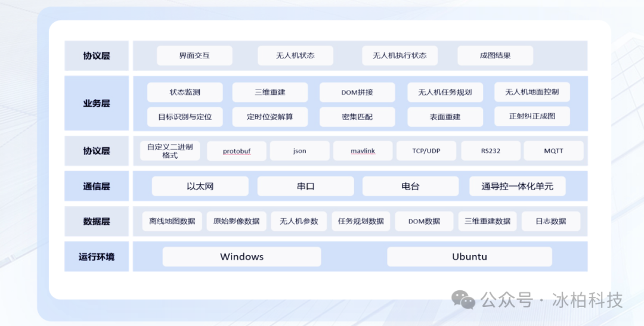Select the 状态监测 module
Screen dimensions: 644x326
pyautogui.click(x=185, y=92)
